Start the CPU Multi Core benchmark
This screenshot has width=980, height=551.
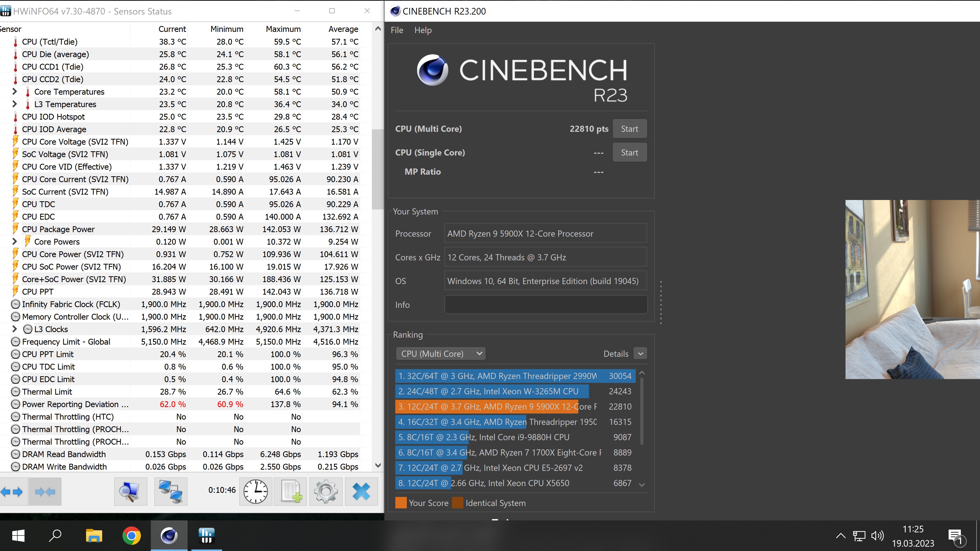point(630,129)
